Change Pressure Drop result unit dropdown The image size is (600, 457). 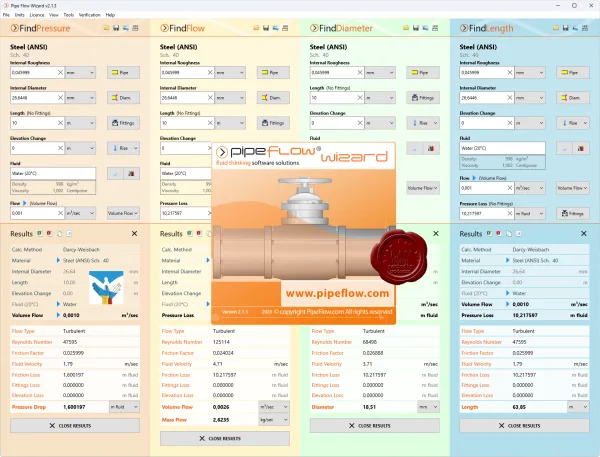(124, 407)
